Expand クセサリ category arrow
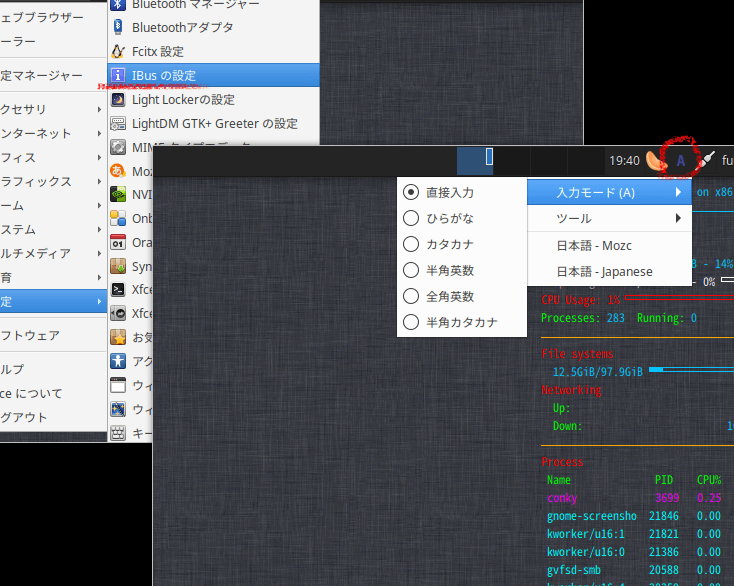The image size is (734, 586). coord(99,109)
